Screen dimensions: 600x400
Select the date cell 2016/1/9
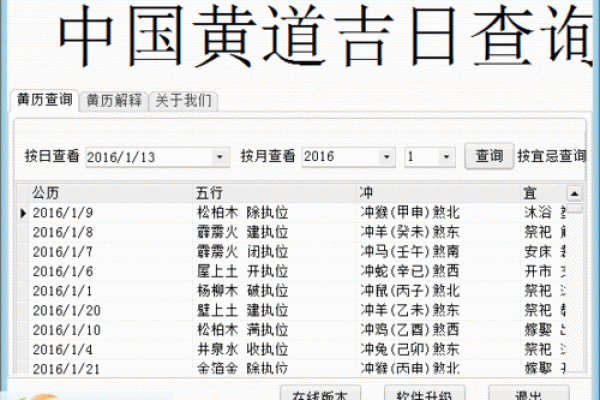click(111, 213)
